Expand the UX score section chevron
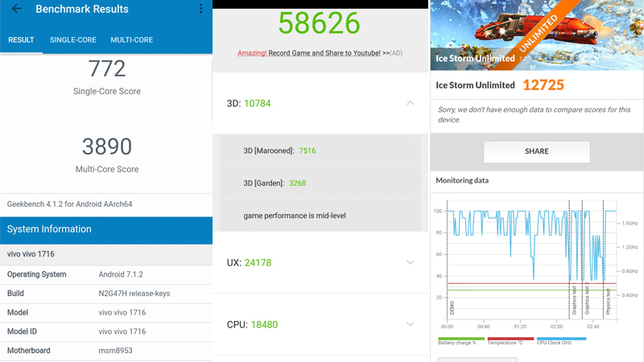The height and width of the screenshot is (362, 644). click(x=410, y=262)
